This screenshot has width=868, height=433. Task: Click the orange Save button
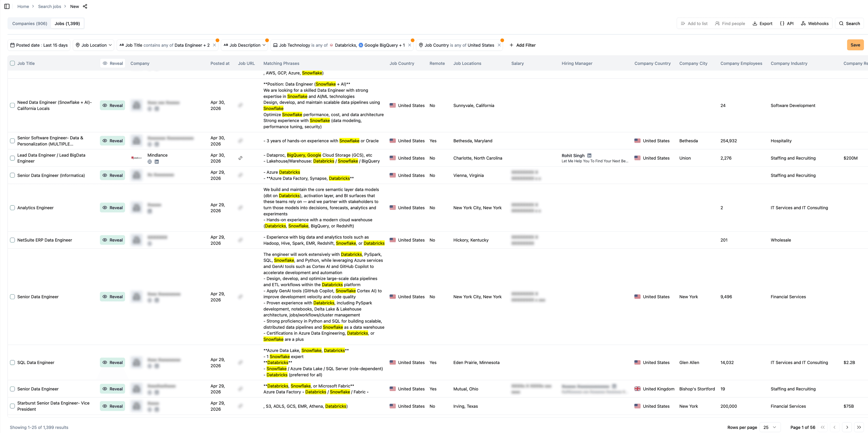[x=855, y=45]
